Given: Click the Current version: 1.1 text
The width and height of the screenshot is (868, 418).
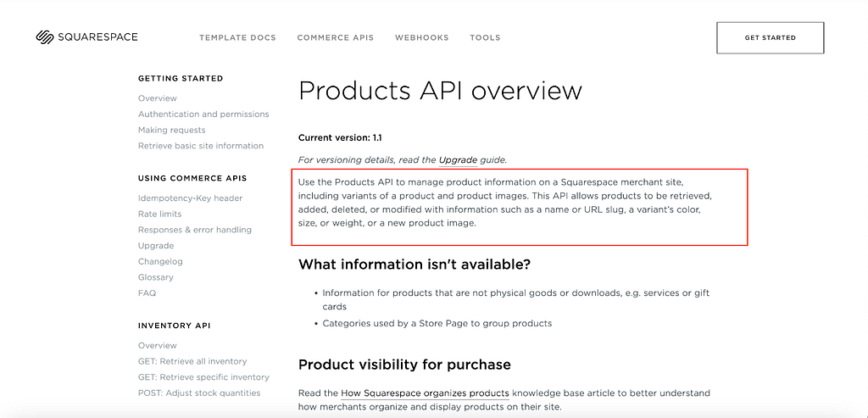Looking at the screenshot, I should click(x=340, y=137).
